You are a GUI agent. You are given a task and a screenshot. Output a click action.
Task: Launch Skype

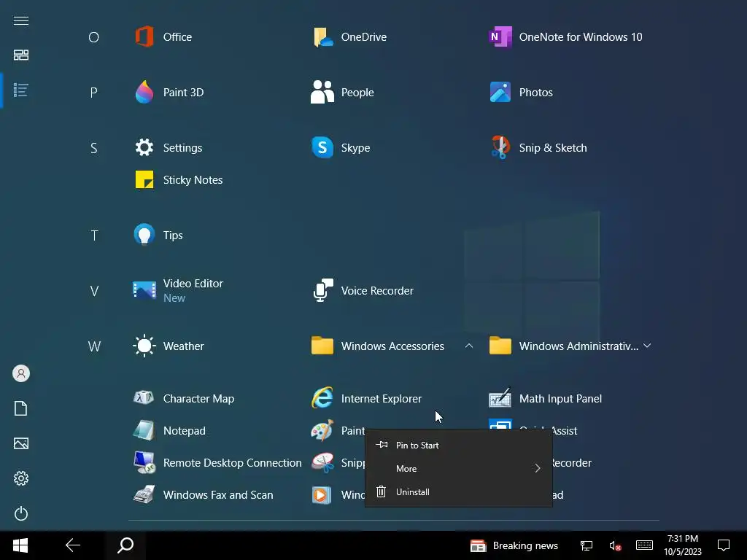341,147
